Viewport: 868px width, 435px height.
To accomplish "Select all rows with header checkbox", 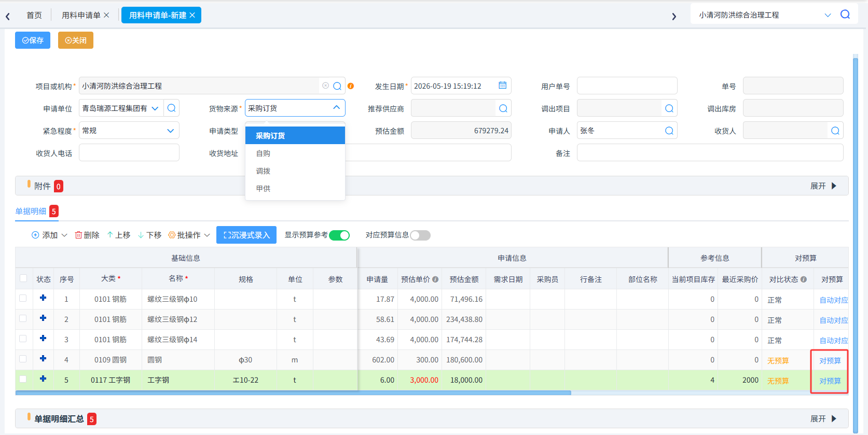I will click(23, 278).
